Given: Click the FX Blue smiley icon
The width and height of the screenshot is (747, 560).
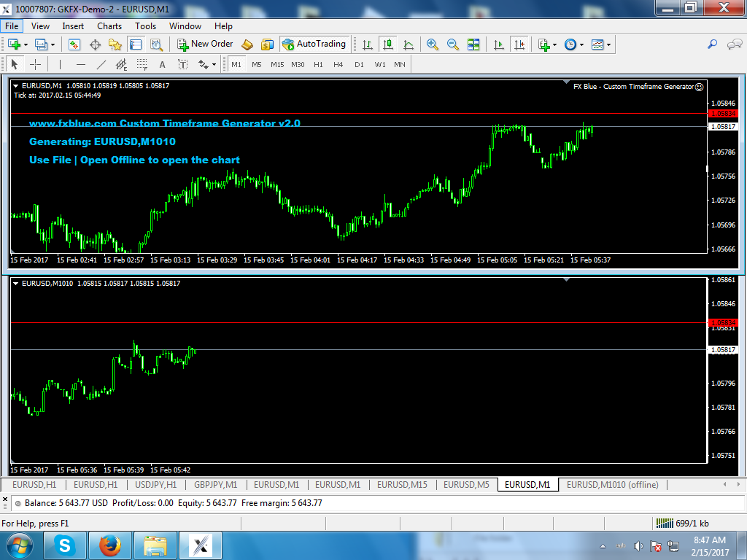Looking at the screenshot, I should click(x=700, y=87).
